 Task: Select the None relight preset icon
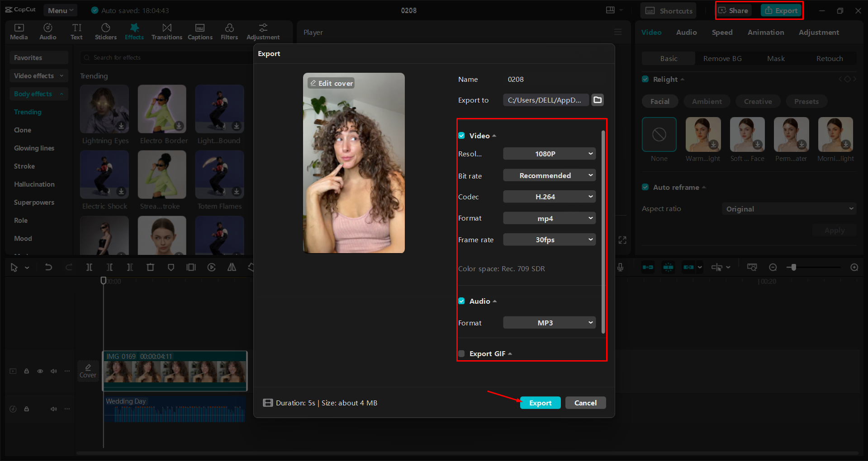coord(659,134)
